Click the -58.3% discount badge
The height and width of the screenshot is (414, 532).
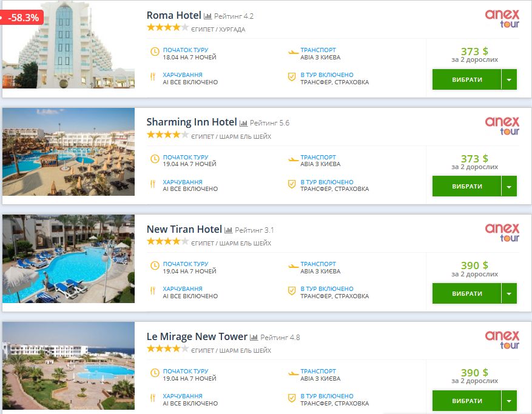[x=22, y=18]
